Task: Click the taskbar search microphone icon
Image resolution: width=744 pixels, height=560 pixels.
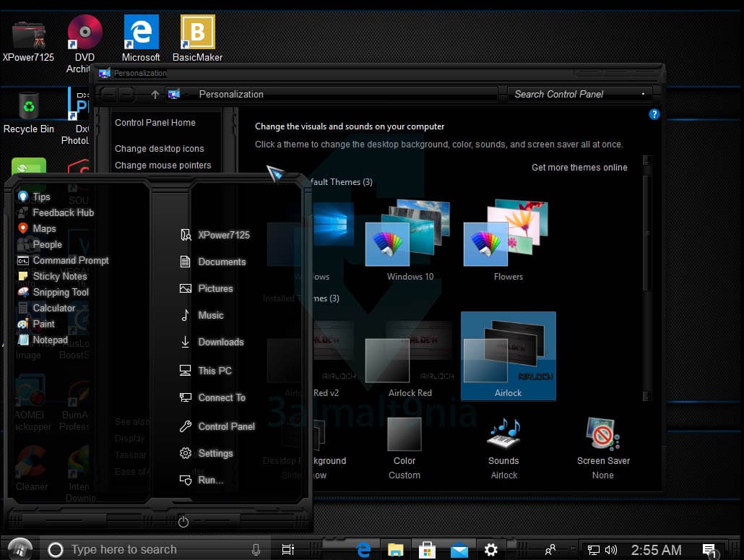Action: point(256,550)
